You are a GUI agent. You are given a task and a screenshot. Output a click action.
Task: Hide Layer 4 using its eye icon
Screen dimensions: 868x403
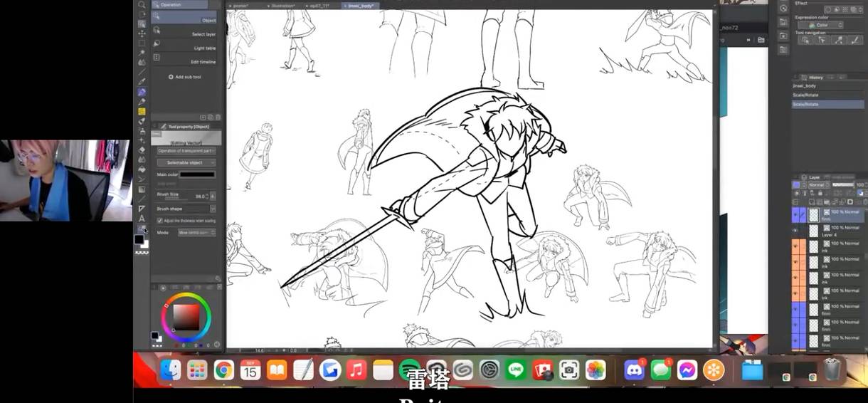click(795, 231)
